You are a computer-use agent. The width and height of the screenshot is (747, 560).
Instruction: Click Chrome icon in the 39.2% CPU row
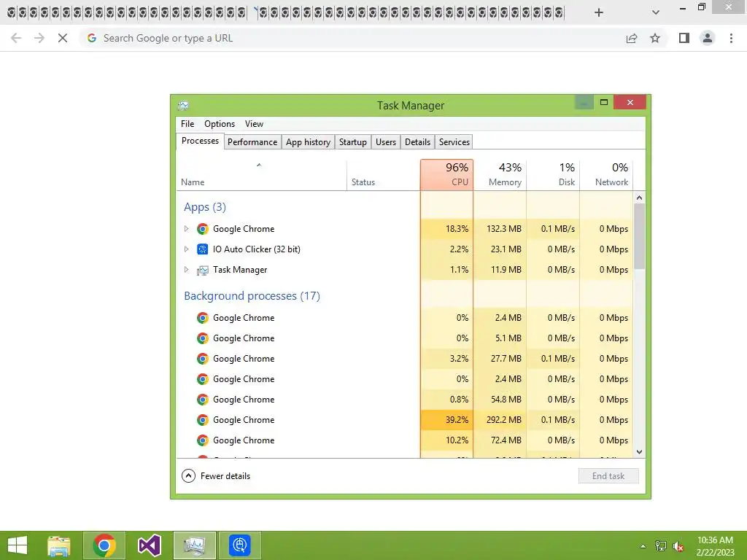coord(203,420)
